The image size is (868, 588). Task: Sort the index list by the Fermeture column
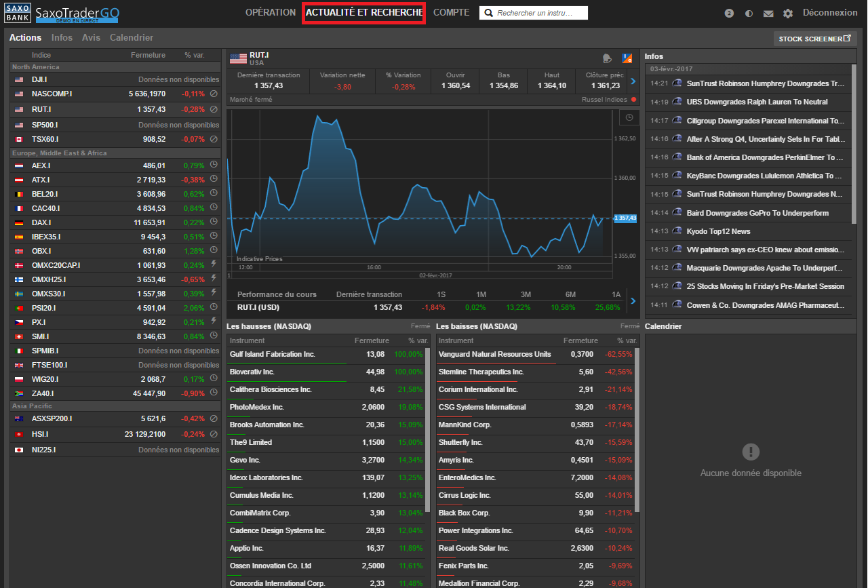coord(148,55)
